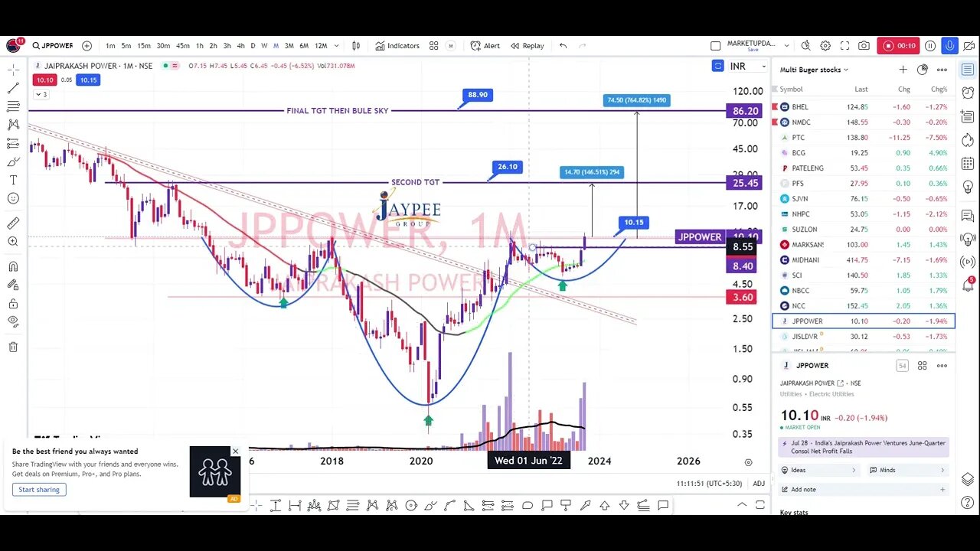
Task: Toggle lock all drawing tools
Action: point(13,304)
